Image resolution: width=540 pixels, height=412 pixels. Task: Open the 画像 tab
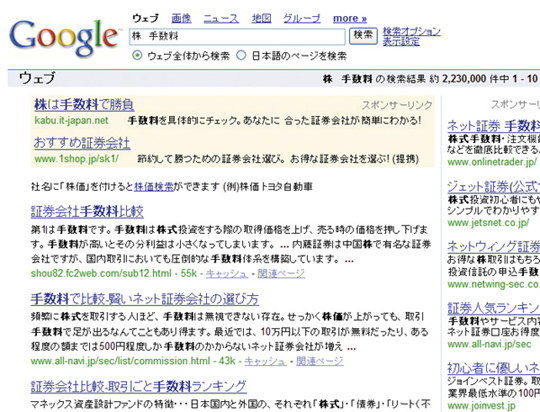[x=181, y=18]
